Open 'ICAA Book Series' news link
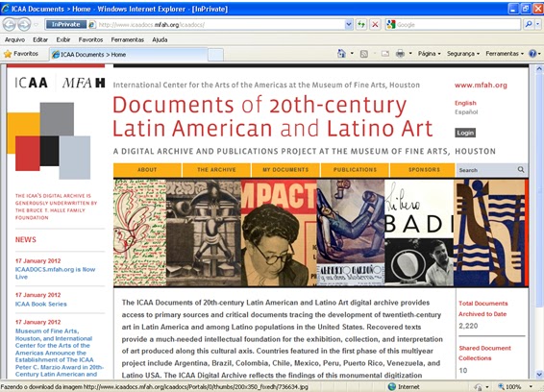 (41, 304)
